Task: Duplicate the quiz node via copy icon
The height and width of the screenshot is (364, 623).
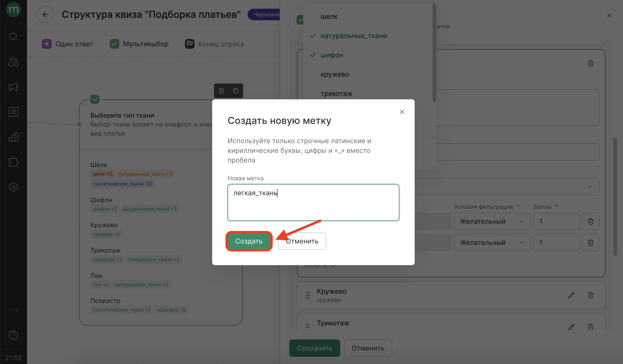Action: (x=236, y=91)
